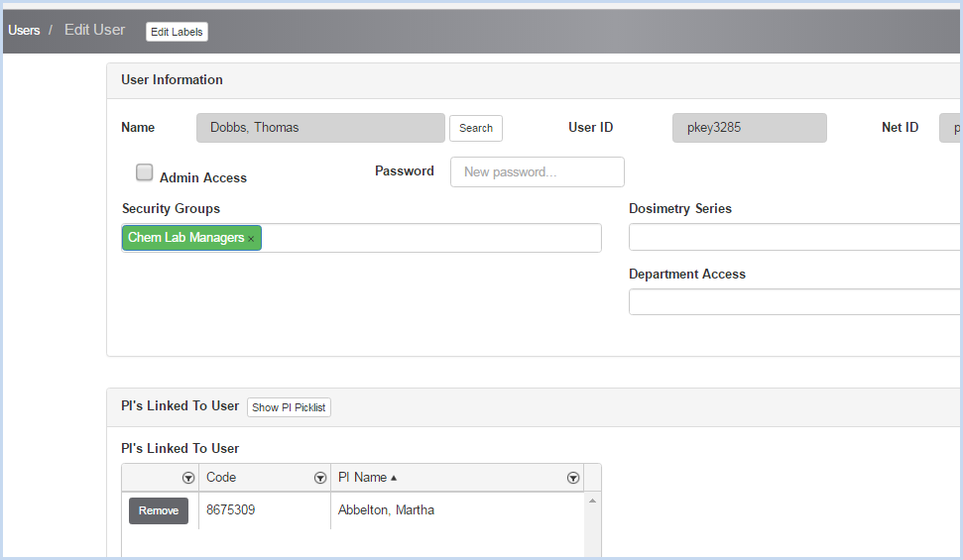Click the Name field showing Dobbs, Thomas
The width and height of the screenshot is (963, 560).
[x=320, y=128]
